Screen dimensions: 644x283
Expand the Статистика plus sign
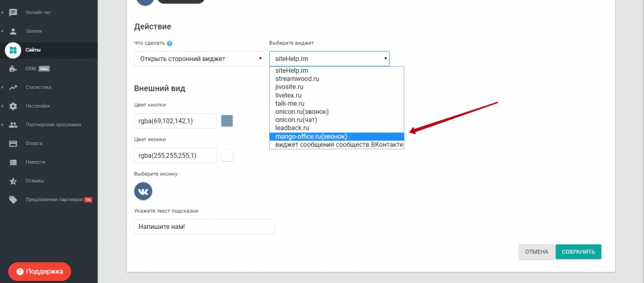pos(2,87)
